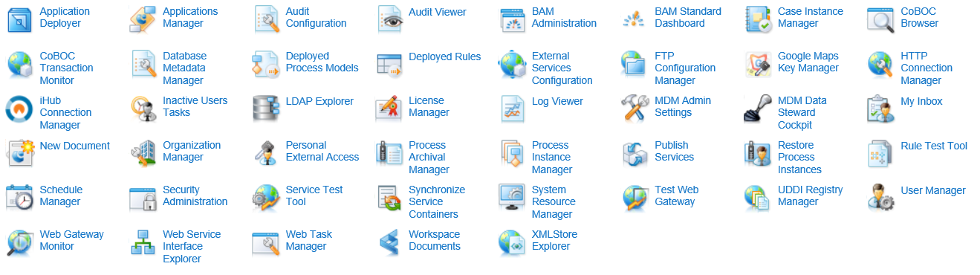Click the Synchronize Service Containers icon
The width and height of the screenshot is (980, 275).
pos(389,198)
